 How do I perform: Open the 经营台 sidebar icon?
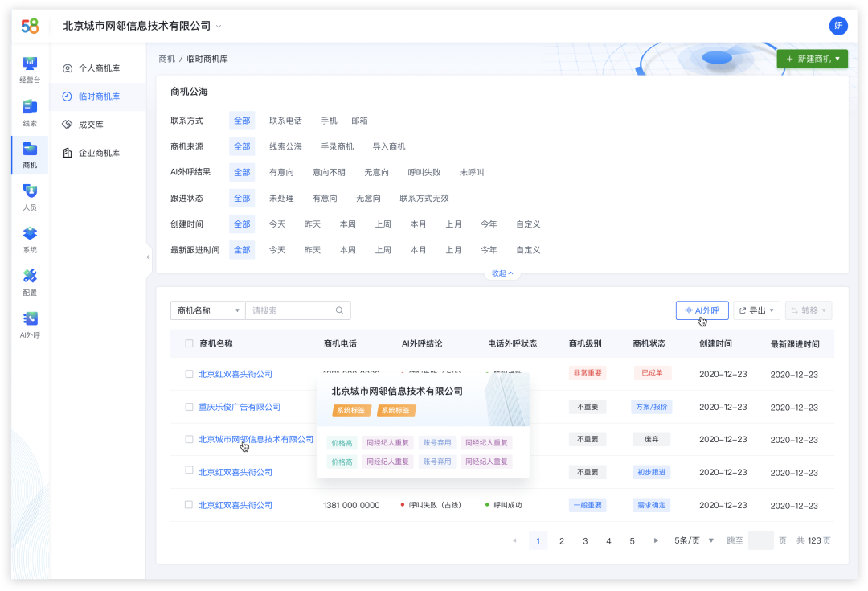tap(30, 68)
